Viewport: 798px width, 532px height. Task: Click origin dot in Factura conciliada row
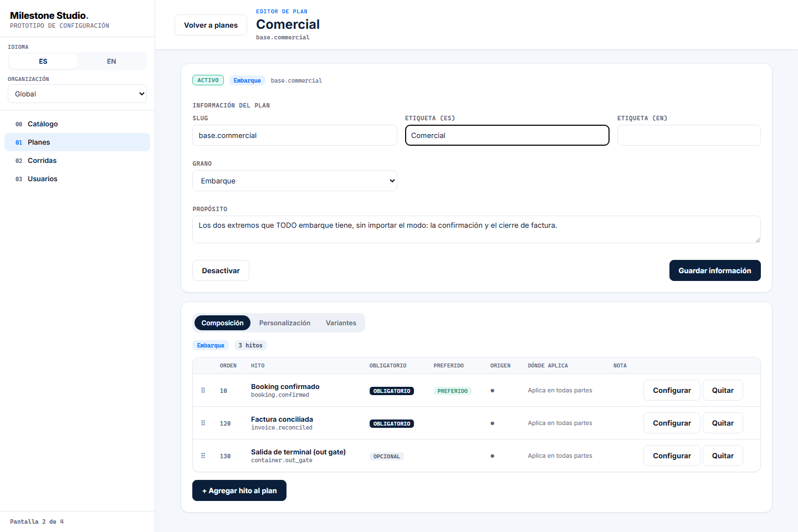click(492, 423)
